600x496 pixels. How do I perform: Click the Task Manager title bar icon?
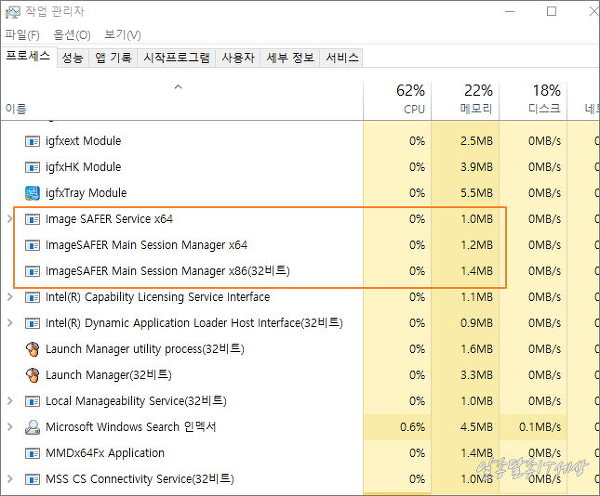[x=12, y=12]
